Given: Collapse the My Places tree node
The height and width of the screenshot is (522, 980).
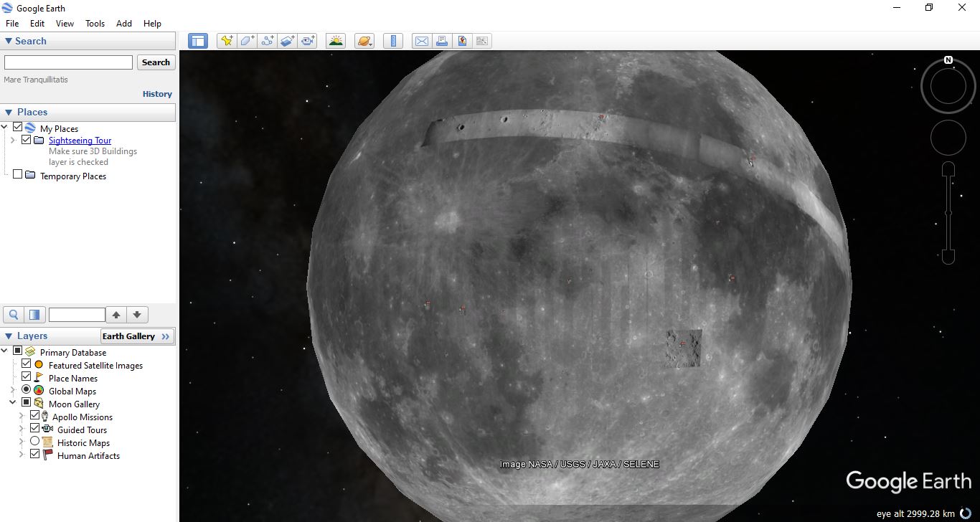Looking at the screenshot, I should click(x=5, y=128).
